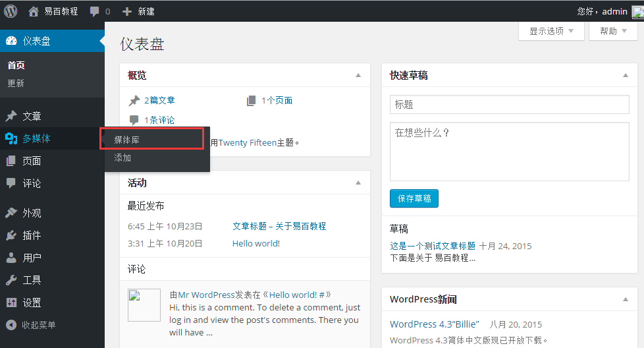Open the 更新 submenu item
The image size is (644, 348).
(x=16, y=84)
